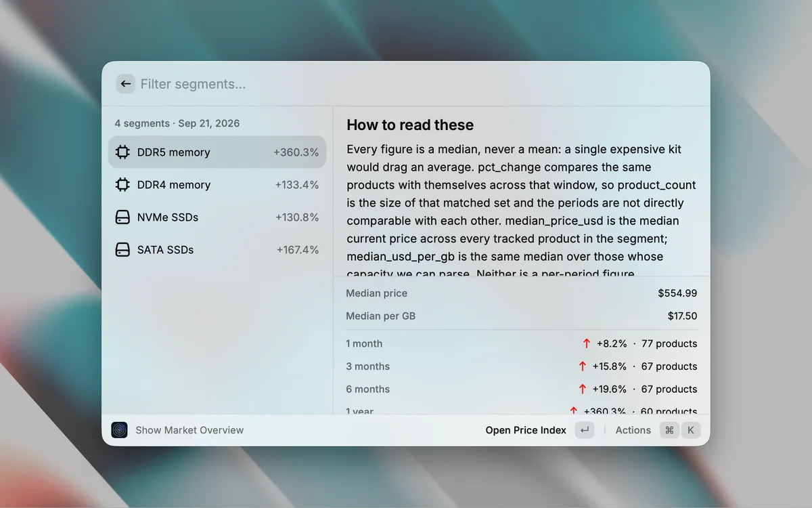
Task: Click the Return key icon
Action: pyautogui.click(x=585, y=430)
